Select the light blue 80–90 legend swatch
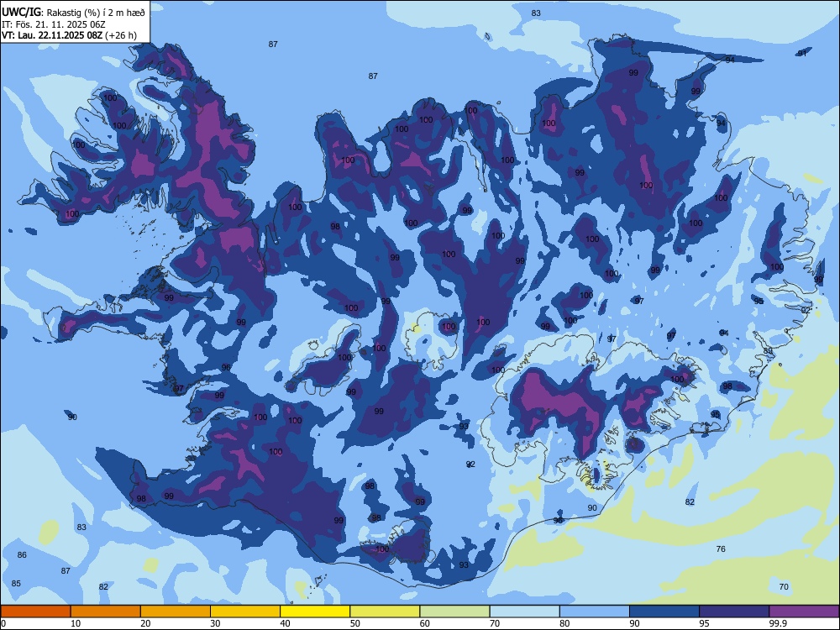The width and height of the screenshot is (840, 630). (595, 612)
